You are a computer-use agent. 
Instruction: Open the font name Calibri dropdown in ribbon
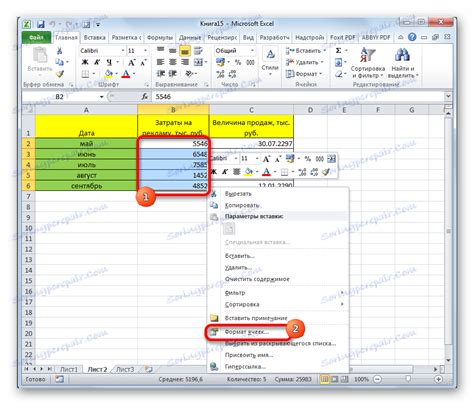click(122, 51)
